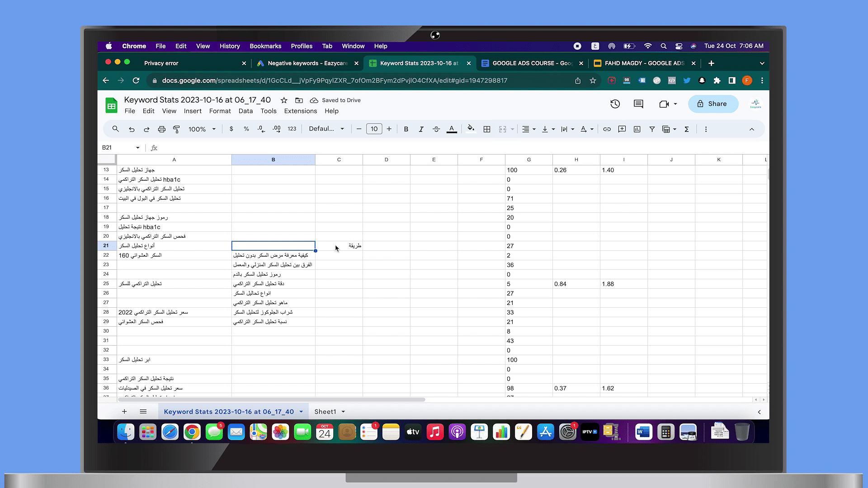Open the version history clock icon
The width and height of the screenshot is (868, 488).
[615, 104]
